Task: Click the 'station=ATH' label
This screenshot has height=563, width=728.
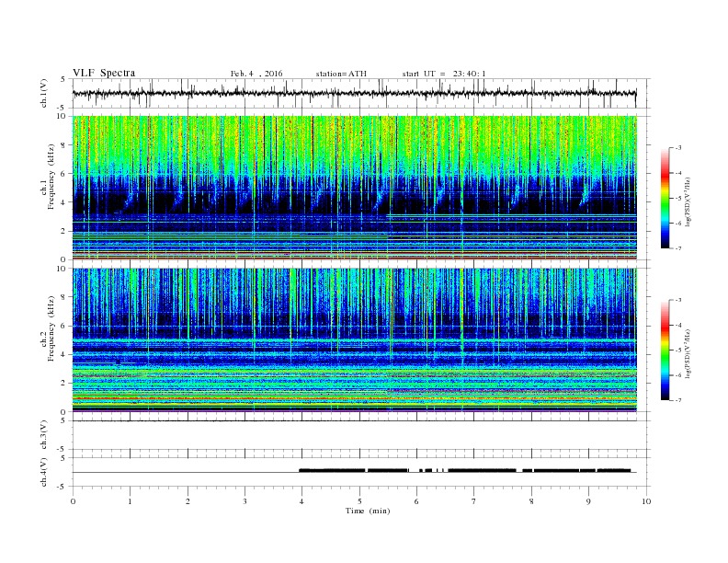Action: tap(341, 74)
